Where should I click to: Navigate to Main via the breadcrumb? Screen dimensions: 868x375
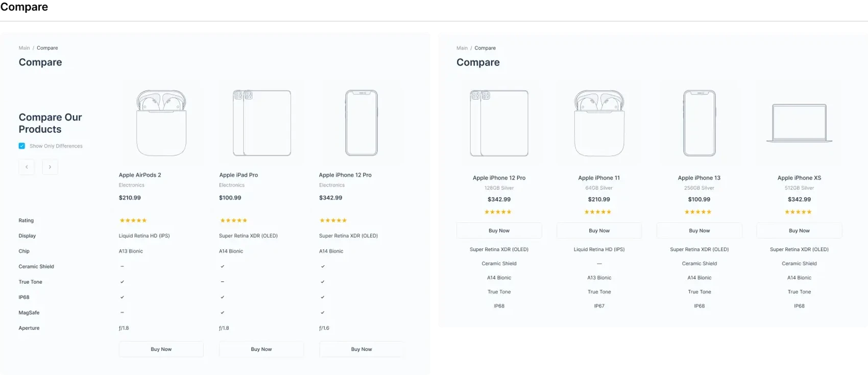[24, 48]
